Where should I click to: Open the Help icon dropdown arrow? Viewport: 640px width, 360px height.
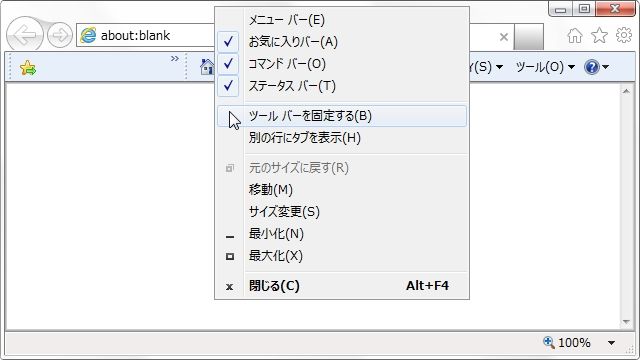tap(605, 67)
